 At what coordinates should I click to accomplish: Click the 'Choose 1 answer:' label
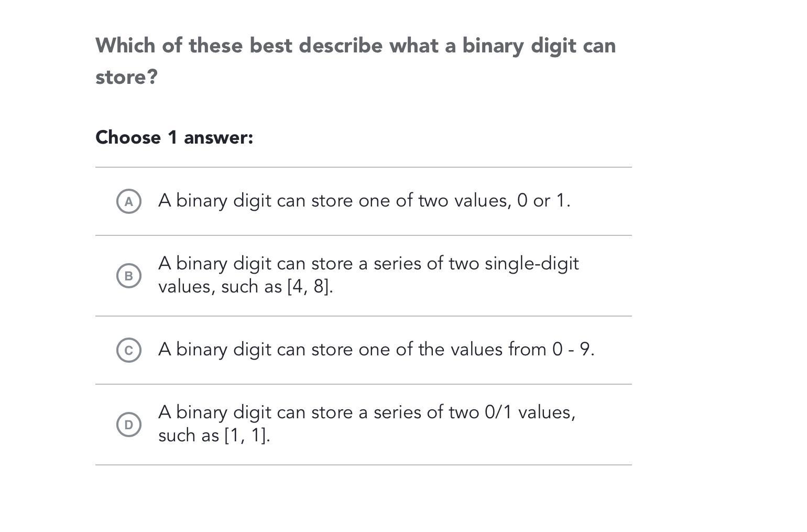tap(174, 137)
